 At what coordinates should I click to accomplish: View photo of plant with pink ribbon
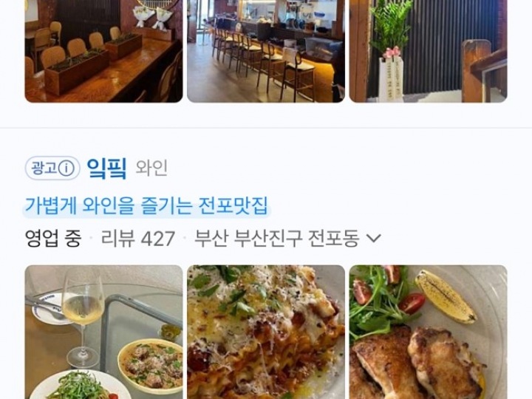428,51
